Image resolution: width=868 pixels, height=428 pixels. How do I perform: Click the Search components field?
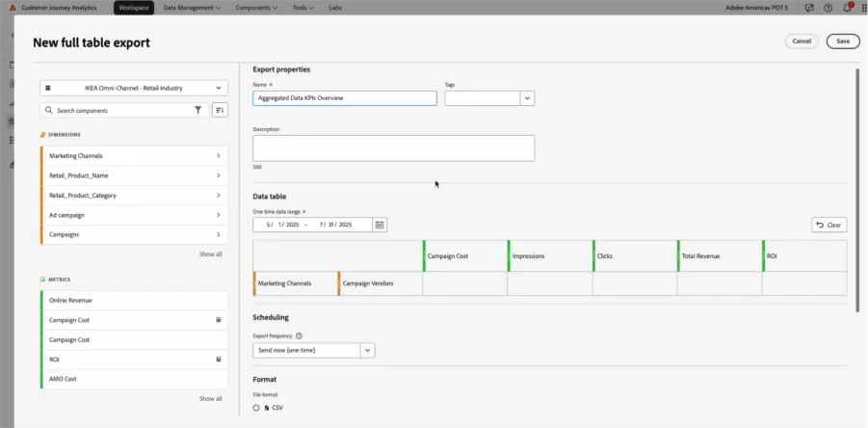[x=124, y=110]
